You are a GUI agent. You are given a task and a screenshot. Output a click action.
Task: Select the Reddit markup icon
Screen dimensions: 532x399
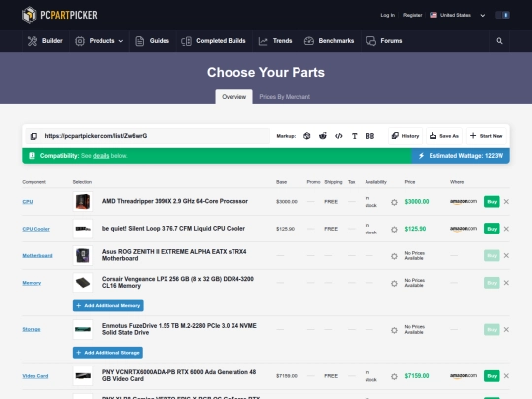coord(323,136)
